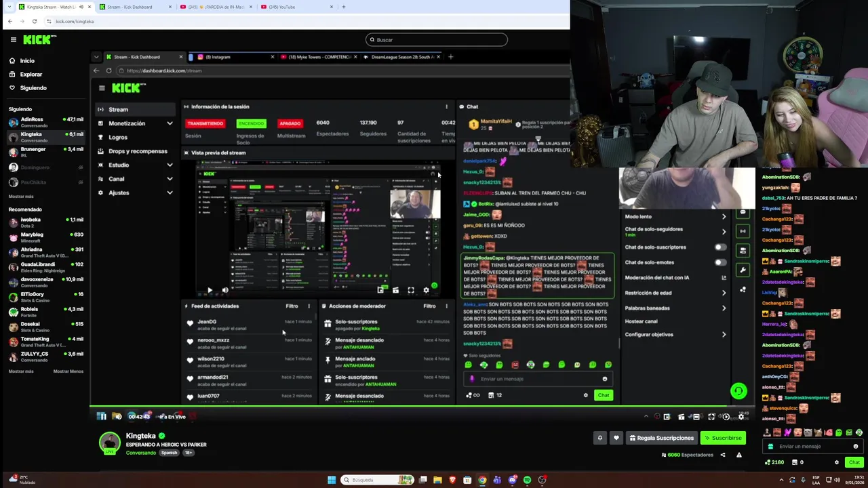The height and width of the screenshot is (488, 868).
Task: Click Mostrar Menos under recommended channels
Action: [x=68, y=371]
